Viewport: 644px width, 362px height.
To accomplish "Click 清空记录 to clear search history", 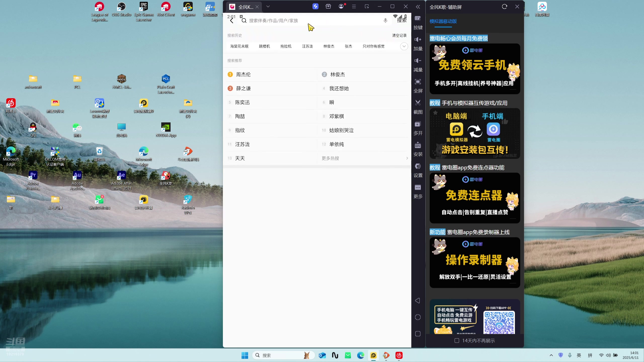I will pos(399,35).
